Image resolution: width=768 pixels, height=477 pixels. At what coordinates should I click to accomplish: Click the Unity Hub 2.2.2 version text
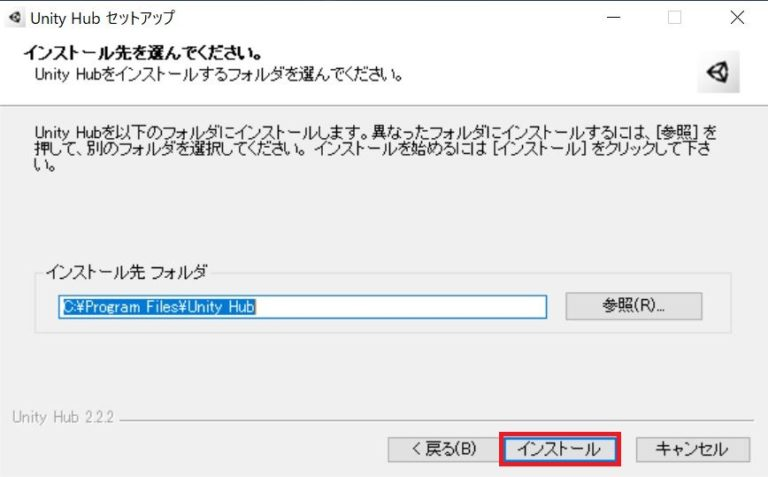(63, 417)
